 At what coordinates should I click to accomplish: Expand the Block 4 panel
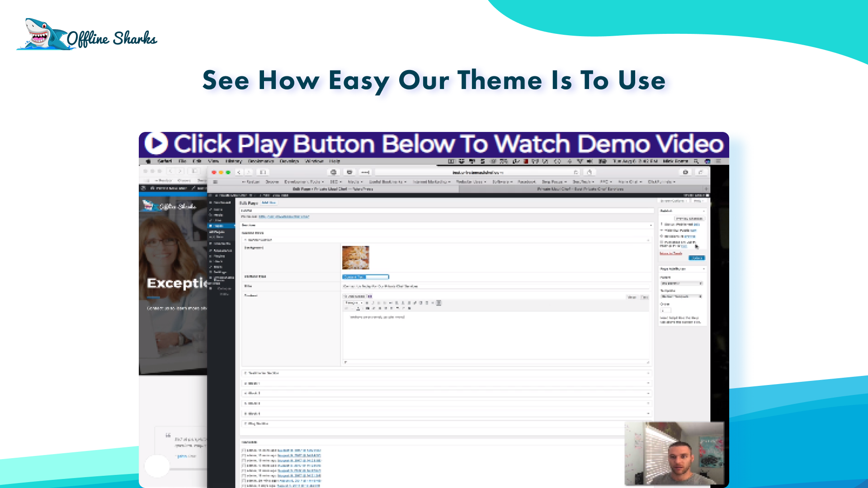click(447, 413)
